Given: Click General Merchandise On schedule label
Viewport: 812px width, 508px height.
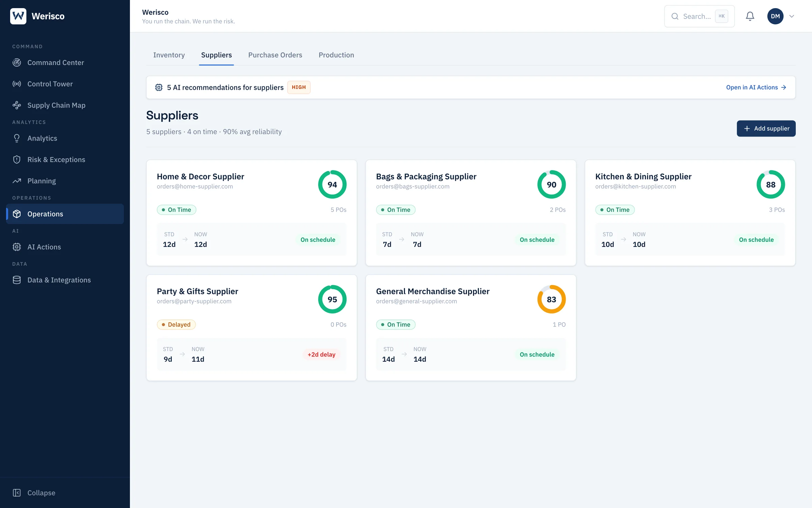Looking at the screenshot, I should click(x=537, y=355).
